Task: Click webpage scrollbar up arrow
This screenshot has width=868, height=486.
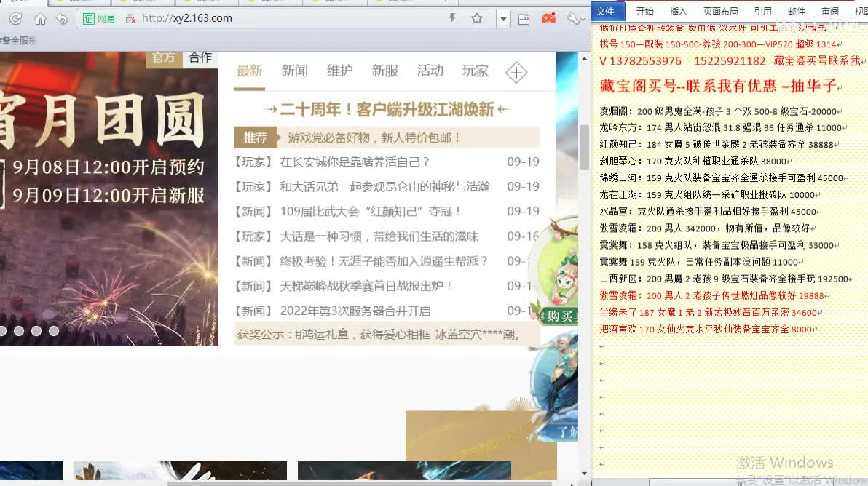Action: coord(584,58)
